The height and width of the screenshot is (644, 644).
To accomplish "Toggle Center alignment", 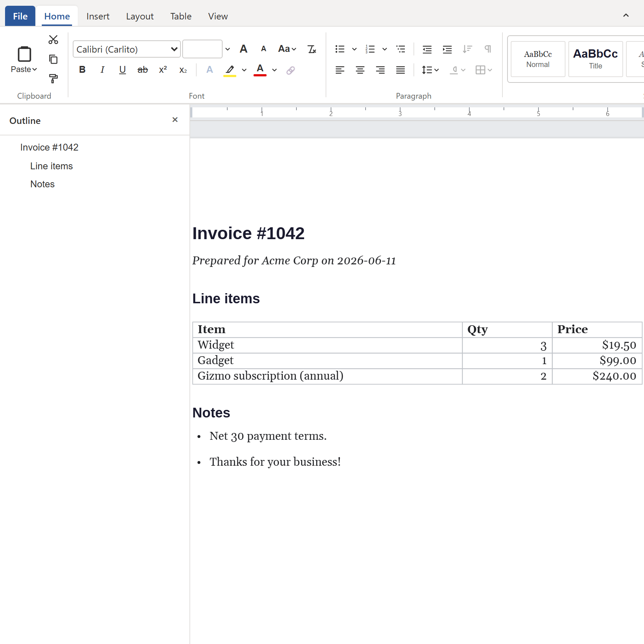I will click(x=360, y=70).
